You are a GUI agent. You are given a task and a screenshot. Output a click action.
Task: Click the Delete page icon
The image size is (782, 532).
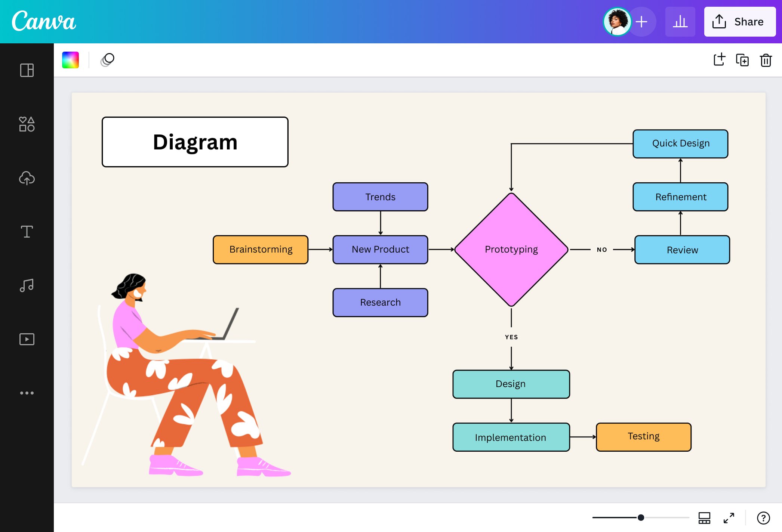pos(766,60)
